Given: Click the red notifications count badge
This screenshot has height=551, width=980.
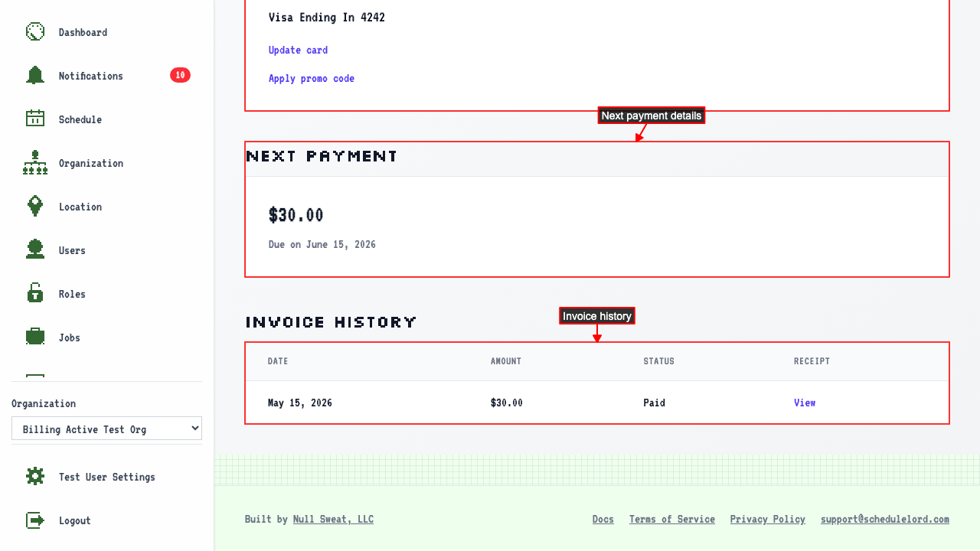Looking at the screenshot, I should tap(180, 75).
